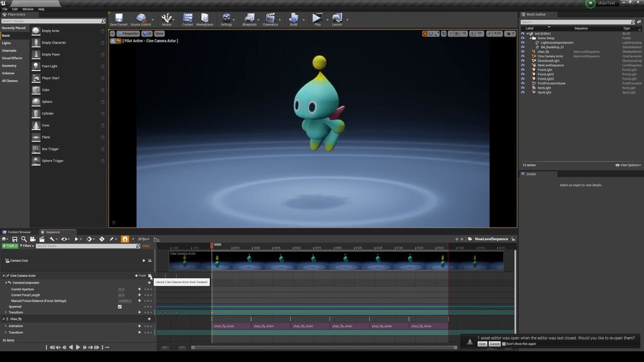Image resolution: width=644 pixels, height=362 pixels.
Task: Open the Help menu
Action: [x=41, y=9]
